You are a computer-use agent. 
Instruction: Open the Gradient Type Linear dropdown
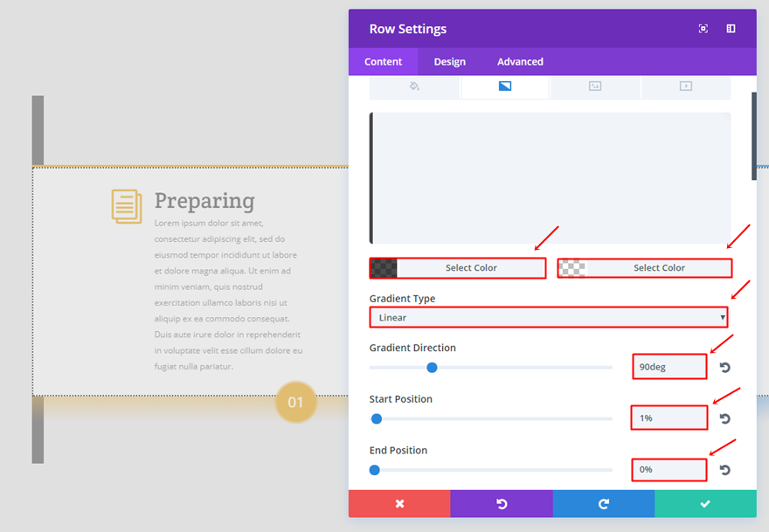pyautogui.click(x=548, y=317)
